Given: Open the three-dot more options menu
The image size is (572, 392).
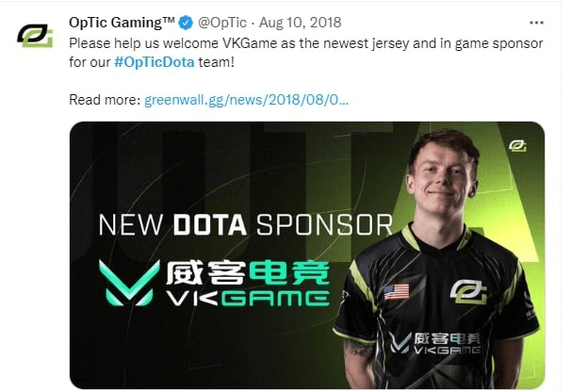Looking at the screenshot, I should (x=536, y=23).
